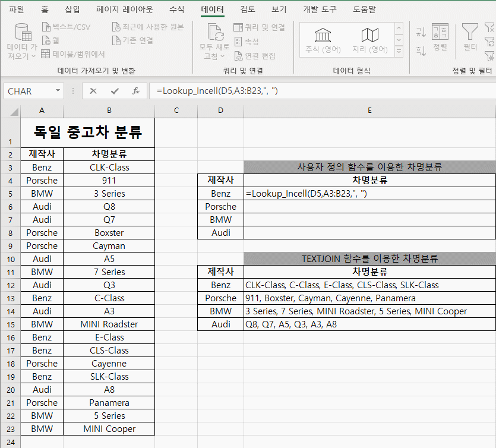496x448 pixels.
Task: Expand the Name Box dropdown showing CHAR
Action: click(x=58, y=91)
